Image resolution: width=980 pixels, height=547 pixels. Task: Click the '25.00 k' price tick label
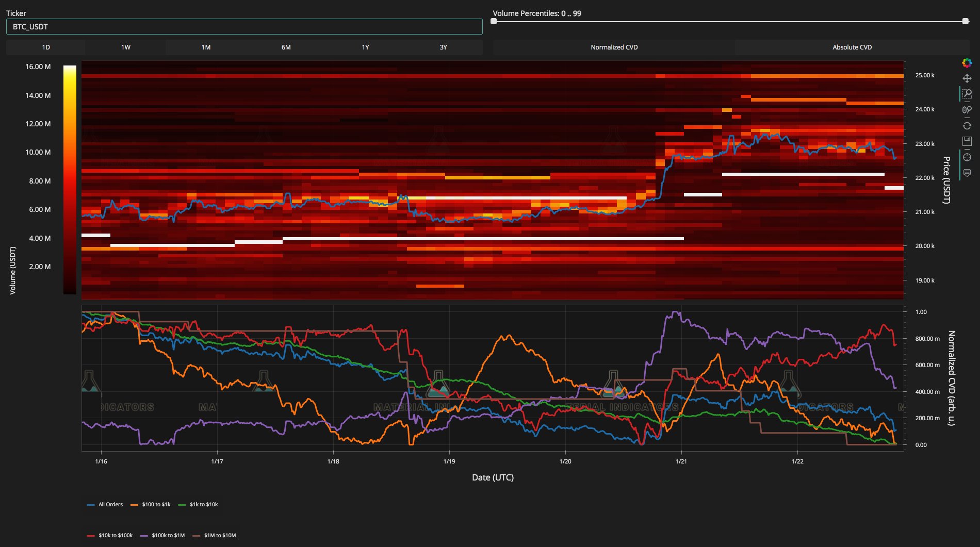tap(925, 75)
